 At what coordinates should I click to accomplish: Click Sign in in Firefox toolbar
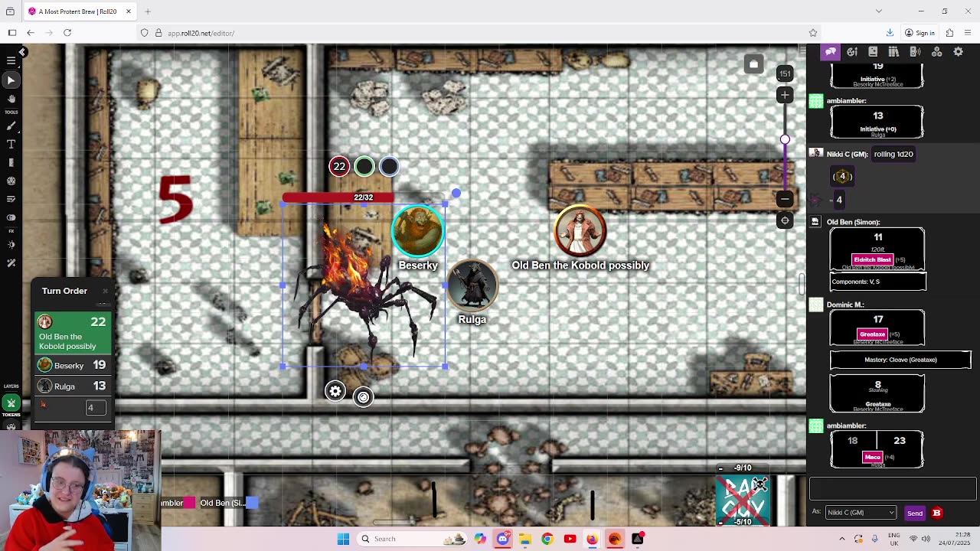[919, 33]
